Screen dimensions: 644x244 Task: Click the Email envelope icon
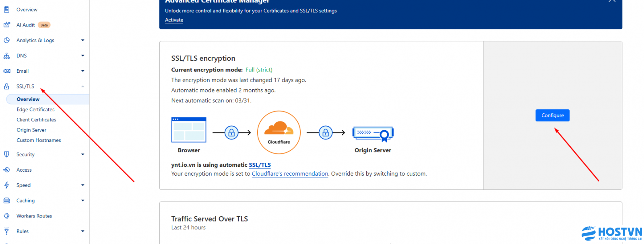coord(6,71)
